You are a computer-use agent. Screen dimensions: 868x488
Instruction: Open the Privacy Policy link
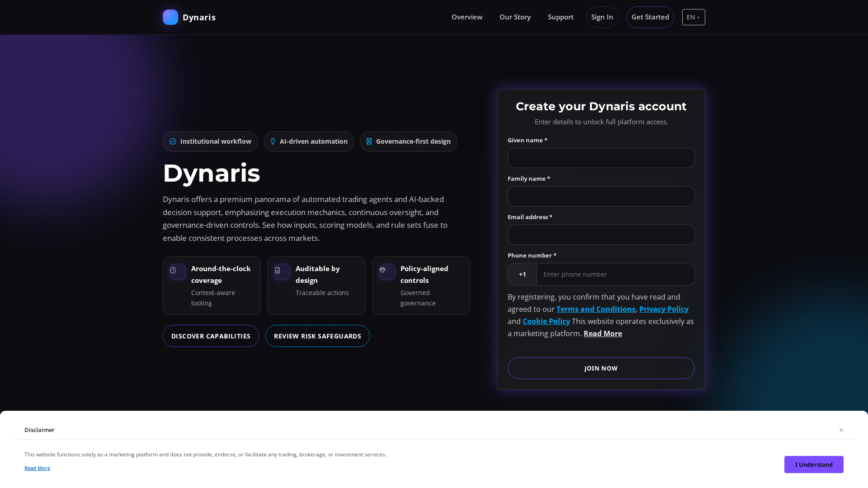click(664, 309)
